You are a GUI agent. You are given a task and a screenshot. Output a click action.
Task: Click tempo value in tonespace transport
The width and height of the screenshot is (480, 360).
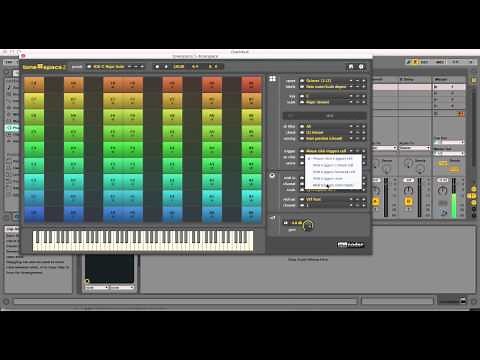pyautogui.click(x=179, y=67)
